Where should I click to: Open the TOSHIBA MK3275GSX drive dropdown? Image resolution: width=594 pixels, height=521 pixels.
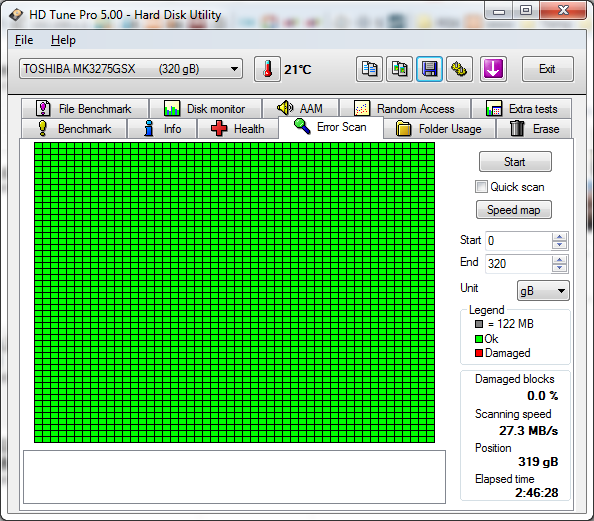(131, 69)
